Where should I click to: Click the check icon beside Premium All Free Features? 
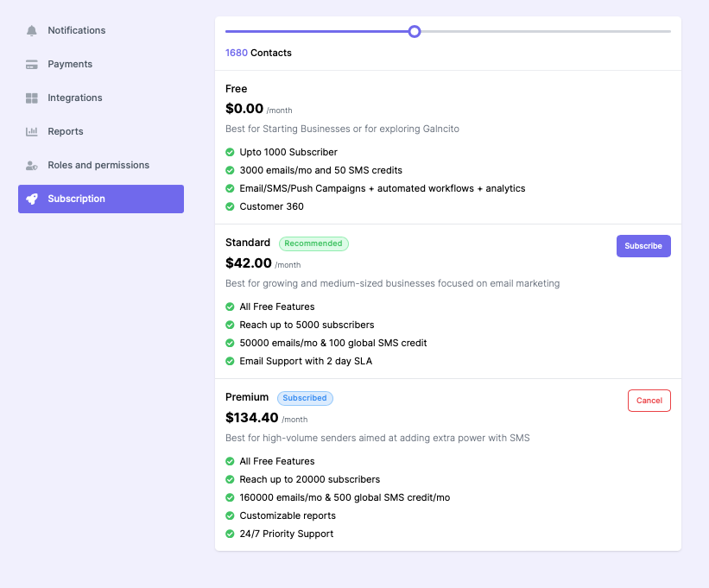pos(230,461)
